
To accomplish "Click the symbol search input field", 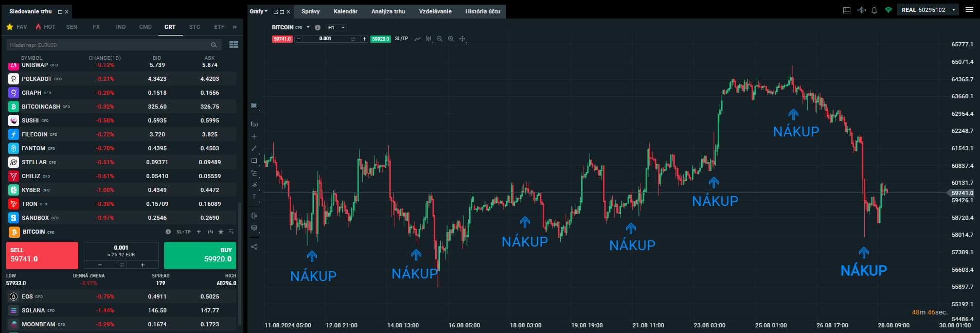I will coord(108,45).
